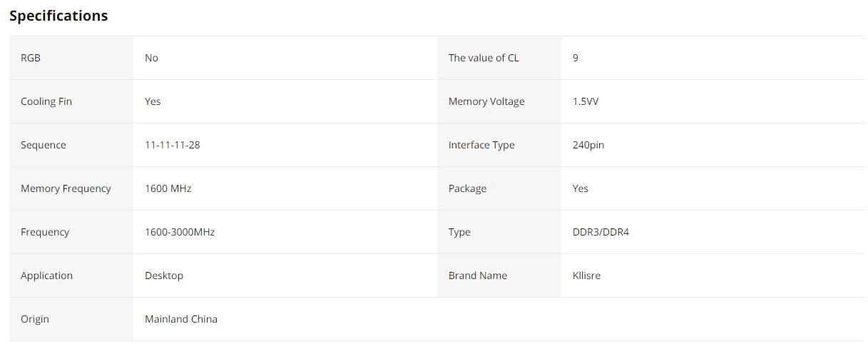
Task: Select the Brand Name label cell
Action: click(499, 275)
